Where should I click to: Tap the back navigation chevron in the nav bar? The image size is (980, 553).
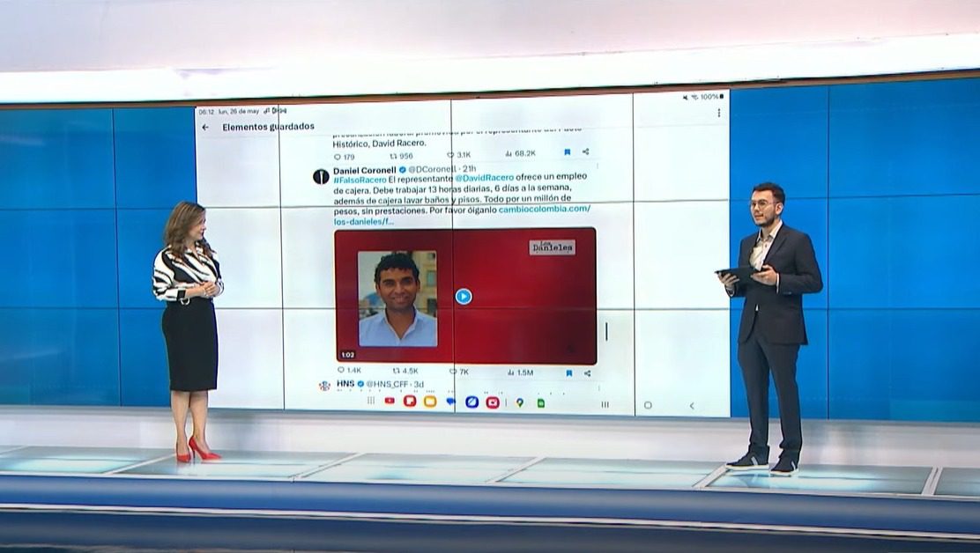692,406
